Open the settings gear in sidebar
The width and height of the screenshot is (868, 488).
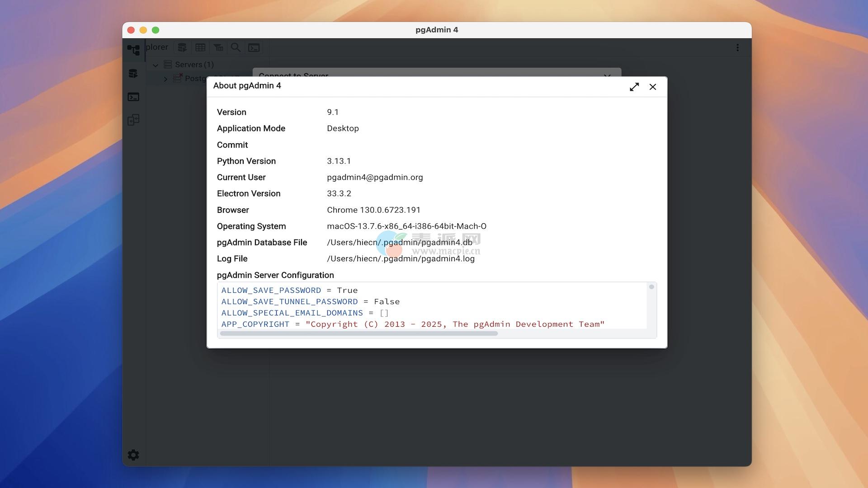point(133,455)
